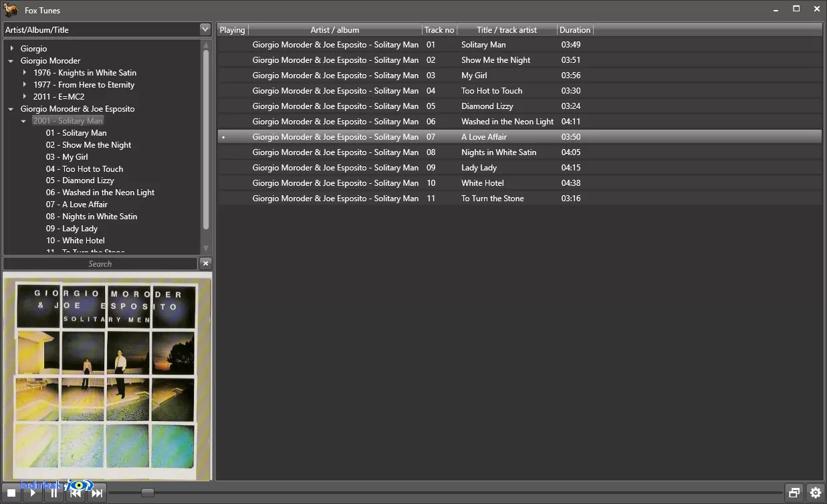Collapse the Giorgio Moroder artist node
The height and width of the screenshot is (504, 827).
point(11,61)
